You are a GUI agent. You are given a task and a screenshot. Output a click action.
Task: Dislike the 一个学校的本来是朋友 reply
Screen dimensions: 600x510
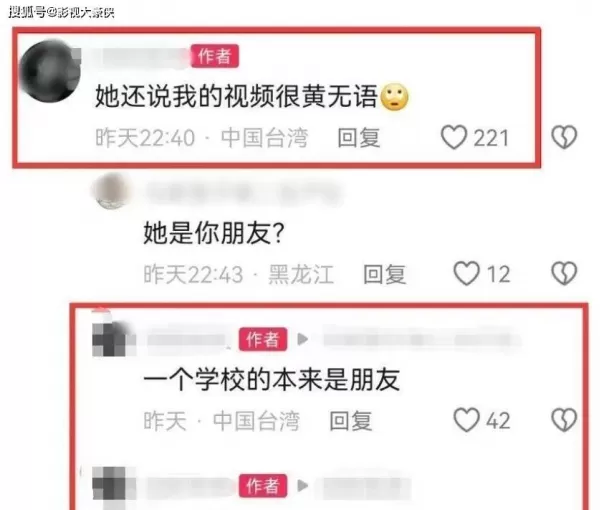coord(564,420)
